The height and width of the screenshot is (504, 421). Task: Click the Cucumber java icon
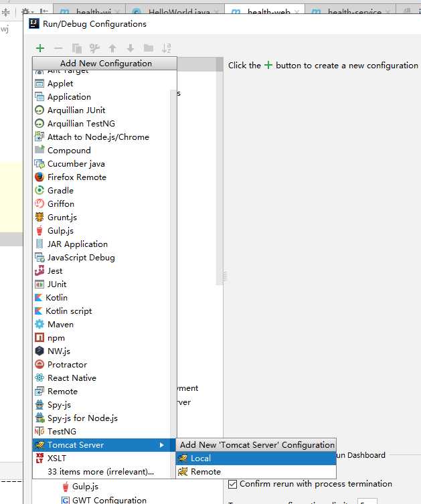coord(39,164)
